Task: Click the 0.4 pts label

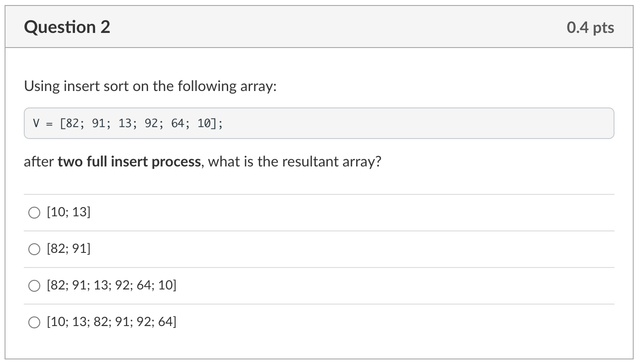Action: point(590,27)
